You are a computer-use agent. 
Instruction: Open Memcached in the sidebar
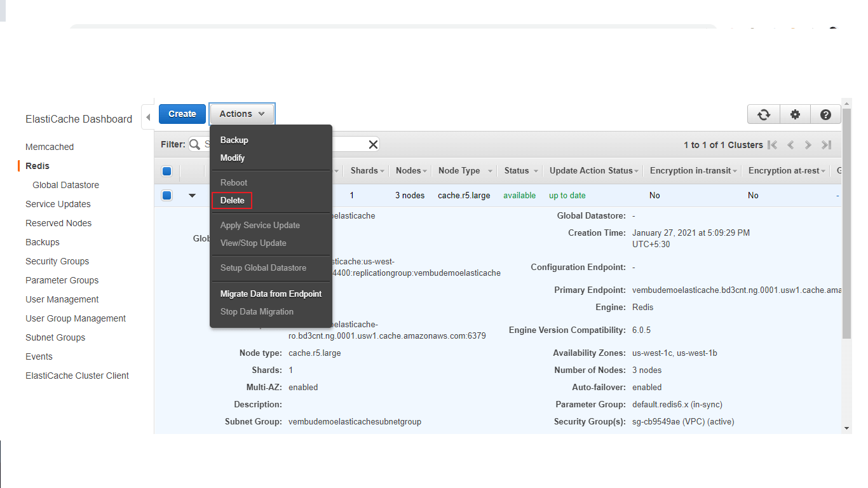[50, 147]
